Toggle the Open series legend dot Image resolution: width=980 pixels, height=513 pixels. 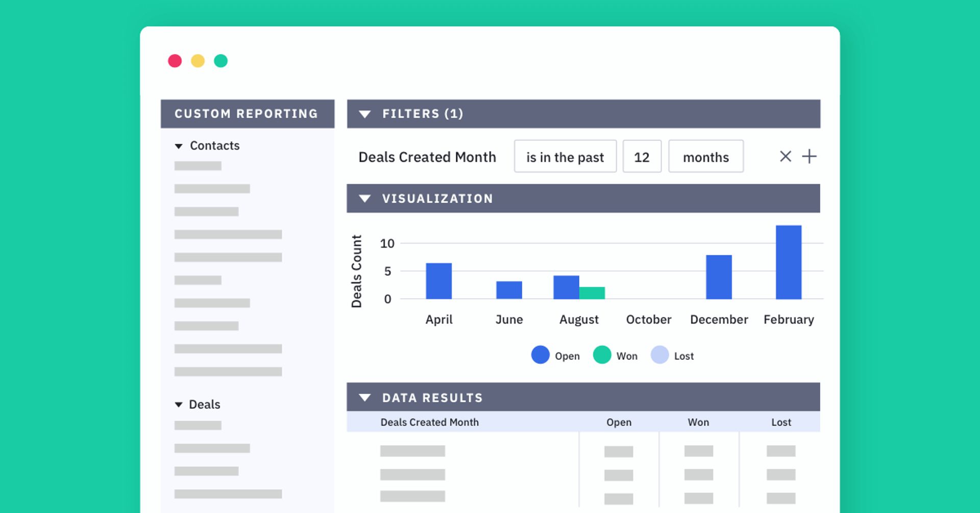pos(540,355)
